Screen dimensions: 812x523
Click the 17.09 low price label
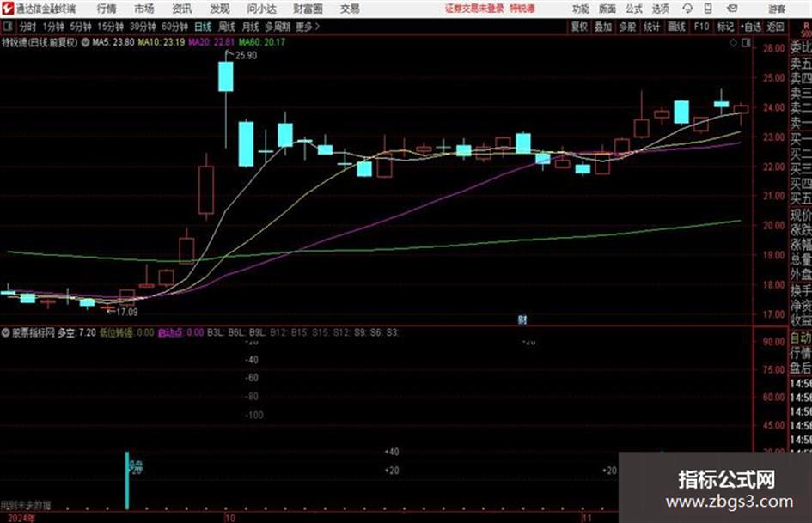tap(127, 313)
